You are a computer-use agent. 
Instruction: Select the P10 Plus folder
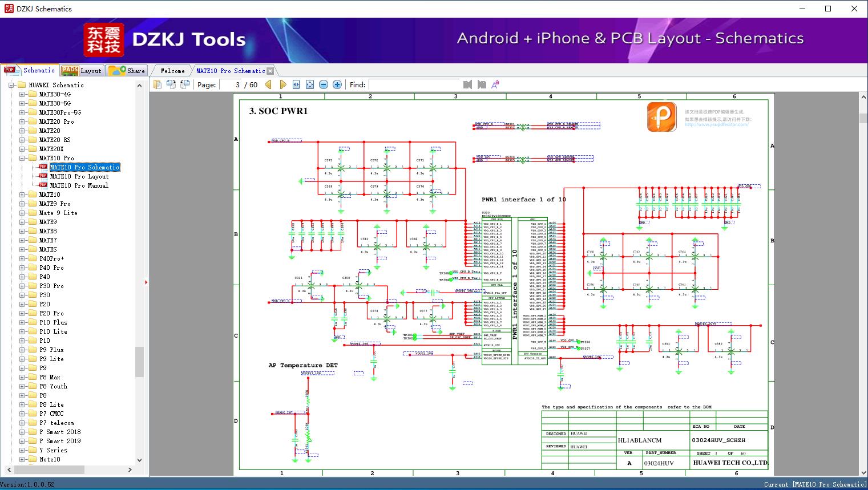[x=53, y=322]
